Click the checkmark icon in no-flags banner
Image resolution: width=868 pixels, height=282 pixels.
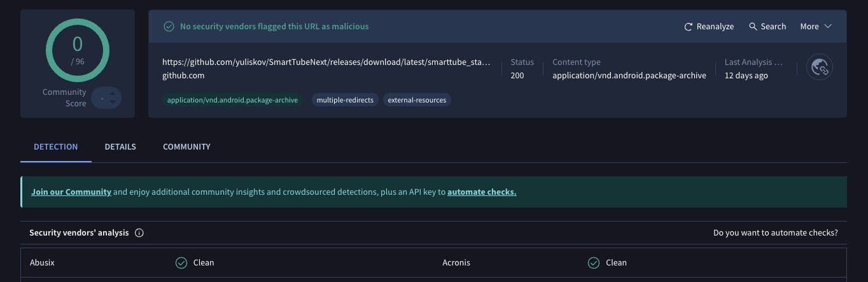(x=169, y=27)
